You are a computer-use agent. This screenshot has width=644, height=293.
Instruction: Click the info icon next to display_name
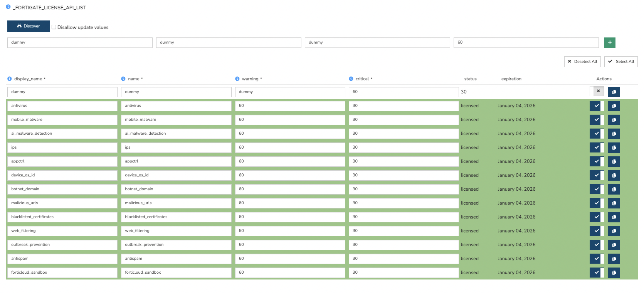click(x=10, y=79)
